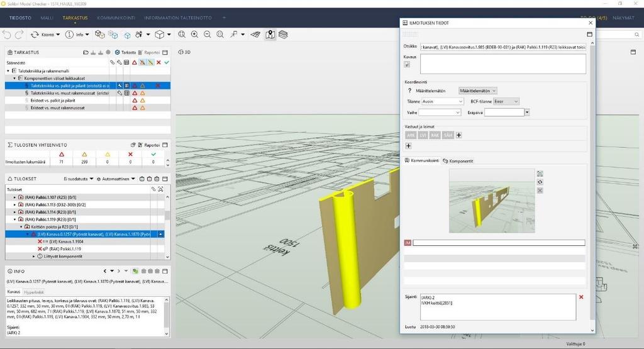Open the box view dropdown arrow
Screen dimensions: 644x349
point(169,35)
